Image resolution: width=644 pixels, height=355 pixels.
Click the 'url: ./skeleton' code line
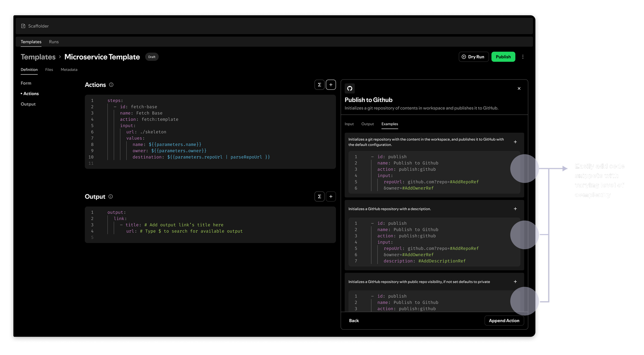point(146,132)
